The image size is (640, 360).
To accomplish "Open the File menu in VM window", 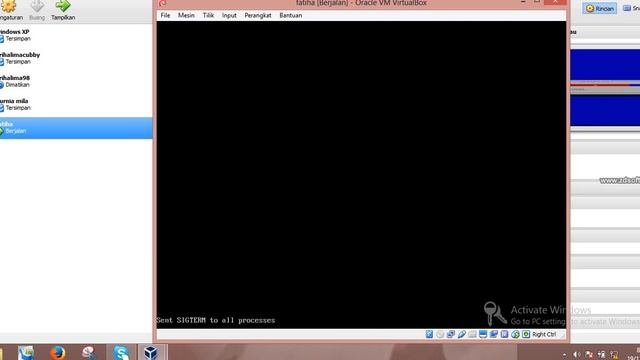I will (x=165, y=15).
